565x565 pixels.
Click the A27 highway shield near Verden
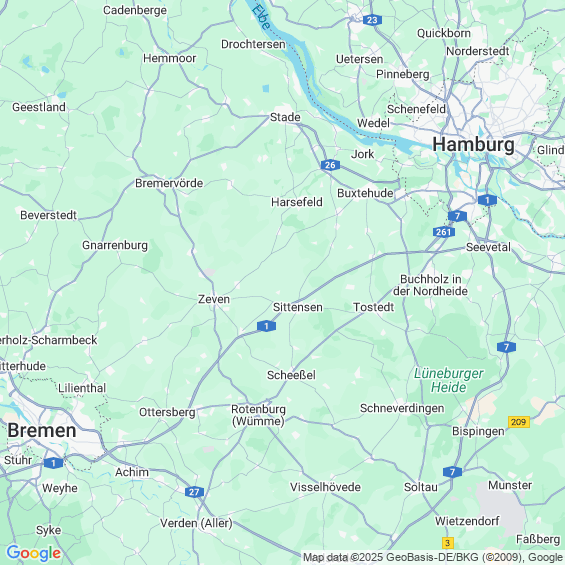[x=194, y=492]
